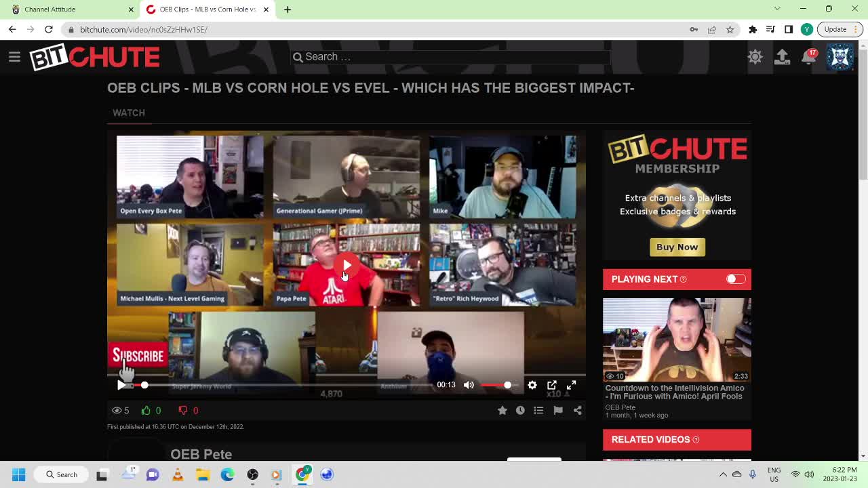Toggle the day/night theme sun icon
This screenshot has width=868, height=488.
click(x=755, y=57)
